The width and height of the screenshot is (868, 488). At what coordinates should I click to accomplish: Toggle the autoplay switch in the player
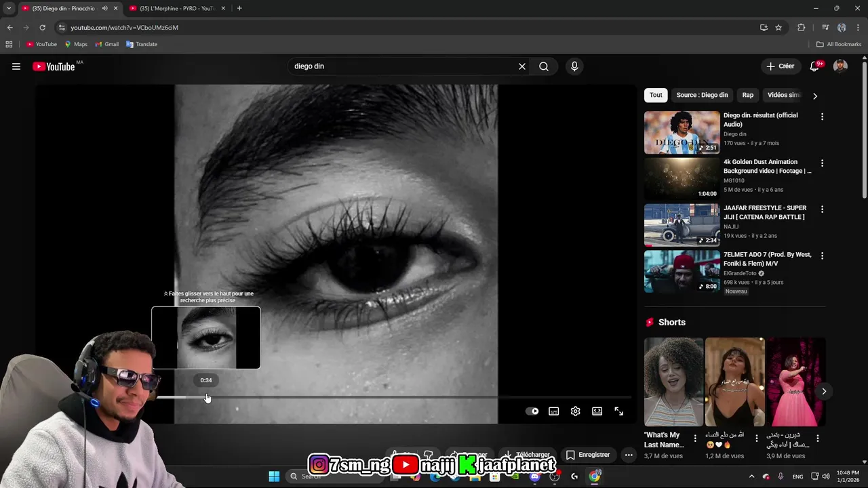[532, 411]
